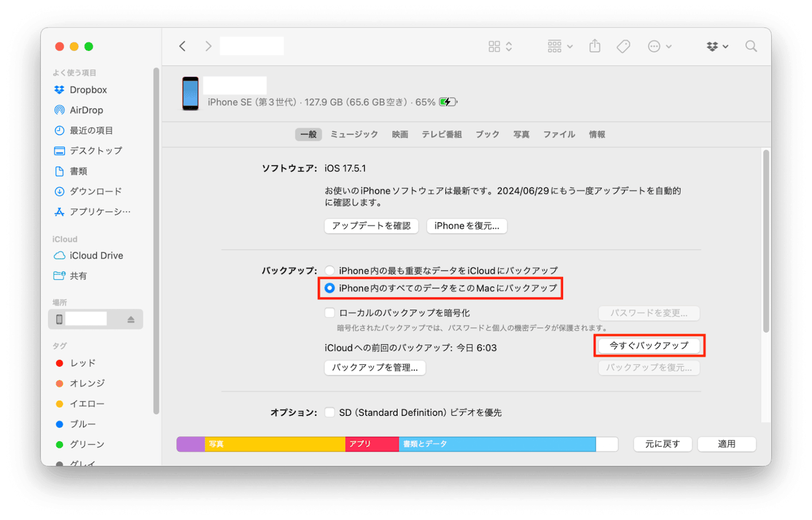The height and width of the screenshot is (520, 812).
Task: Switch to the ミュージック tab
Action: pos(354,135)
